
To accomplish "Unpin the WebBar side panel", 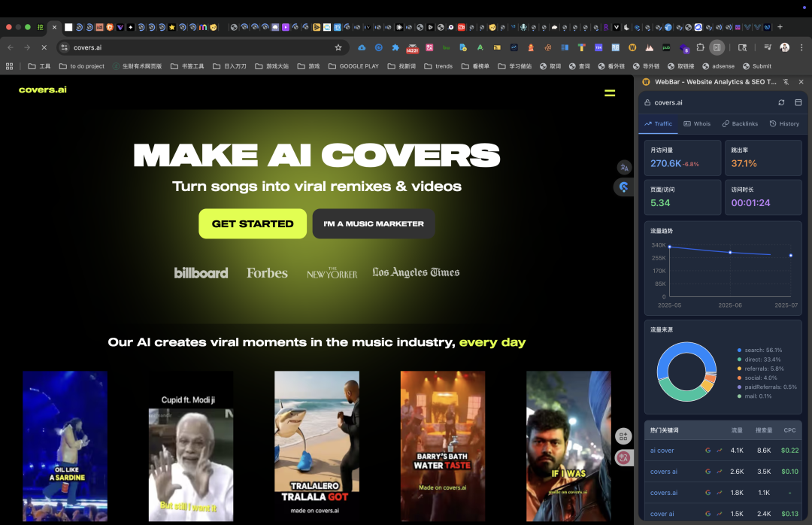I will (786, 82).
